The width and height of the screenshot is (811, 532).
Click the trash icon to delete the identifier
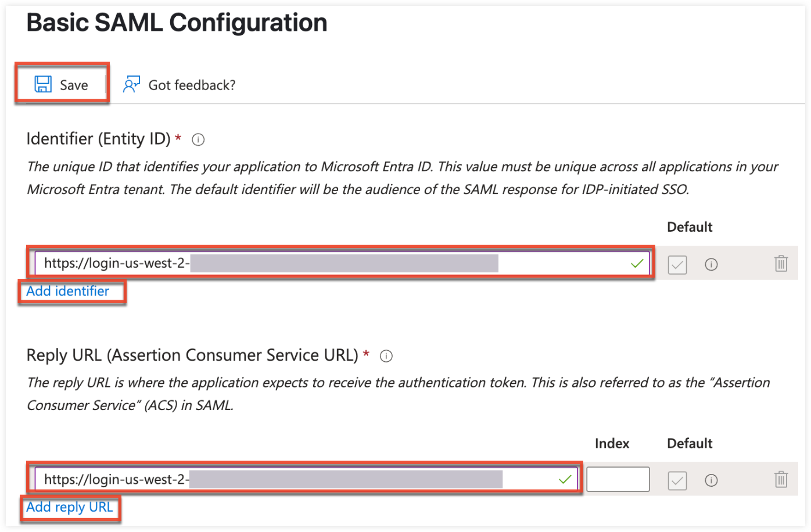coord(781,264)
